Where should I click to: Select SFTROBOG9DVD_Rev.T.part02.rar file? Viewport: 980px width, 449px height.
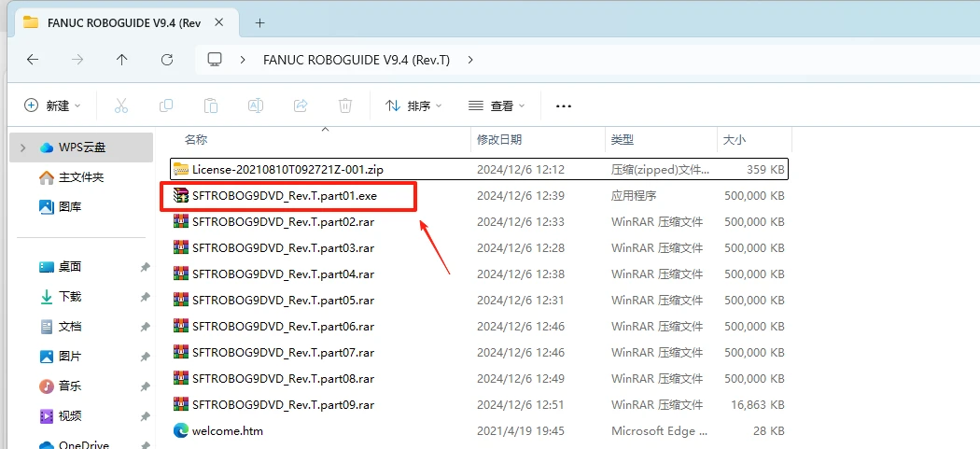[479, 222]
